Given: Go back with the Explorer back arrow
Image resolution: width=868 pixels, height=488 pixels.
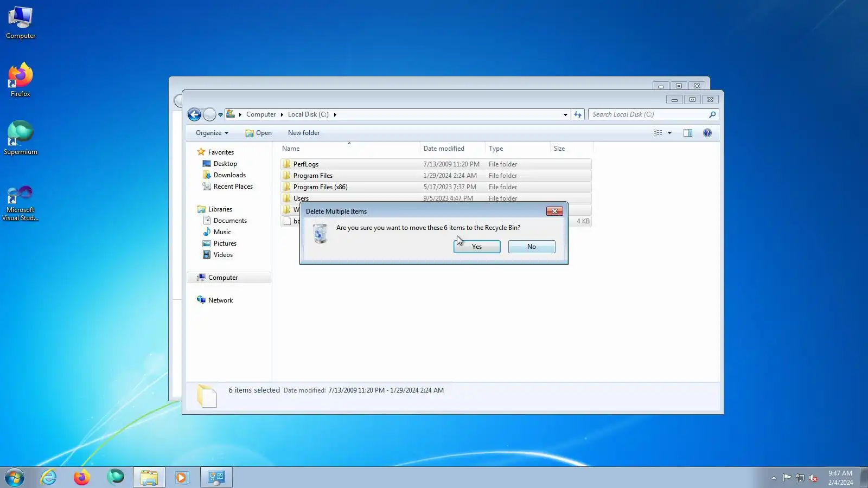Looking at the screenshot, I should [x=194, y=114].
